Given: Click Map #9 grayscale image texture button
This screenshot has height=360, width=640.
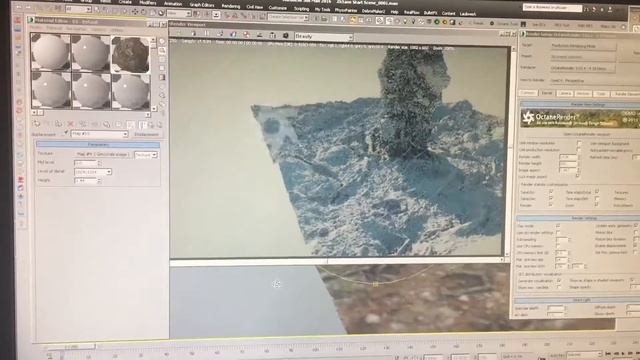Looking at the screenshot, I should [x=103, y=155].
